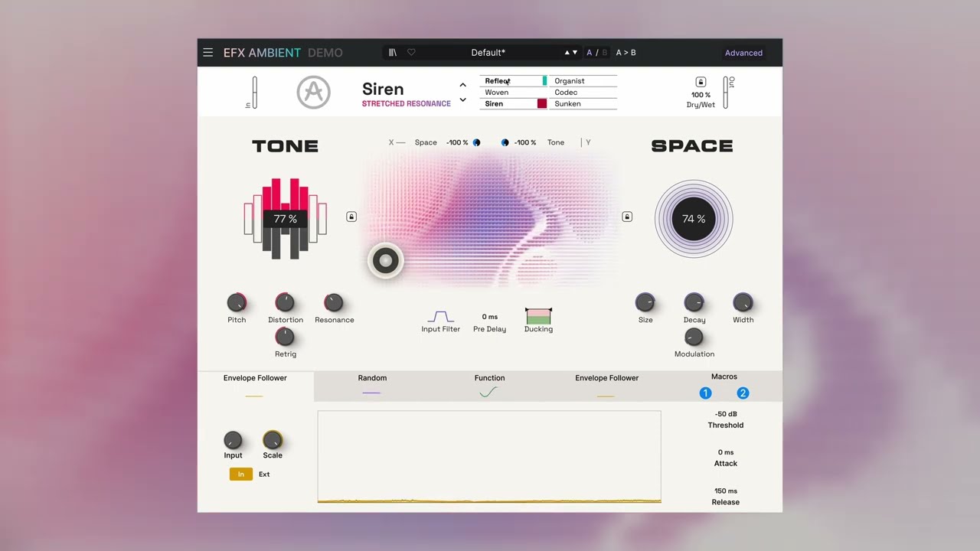Toggle the Space lock icon

(x=627, y=217)
